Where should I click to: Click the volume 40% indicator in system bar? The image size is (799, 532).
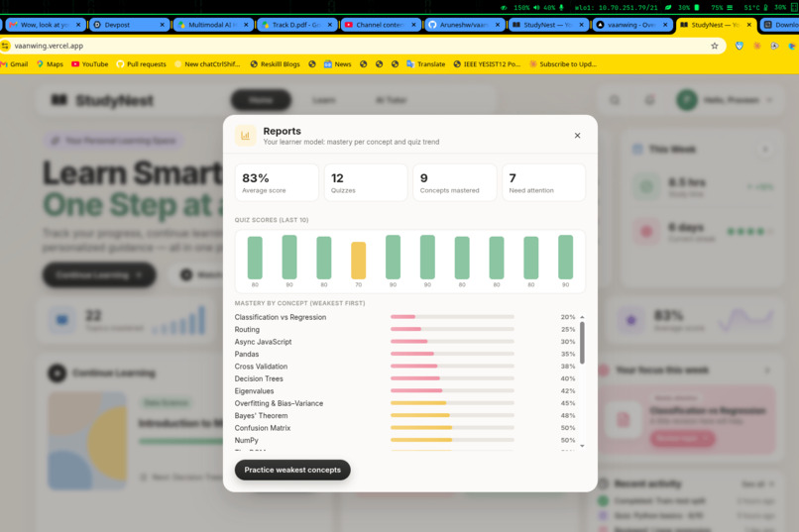click(544, 8)
